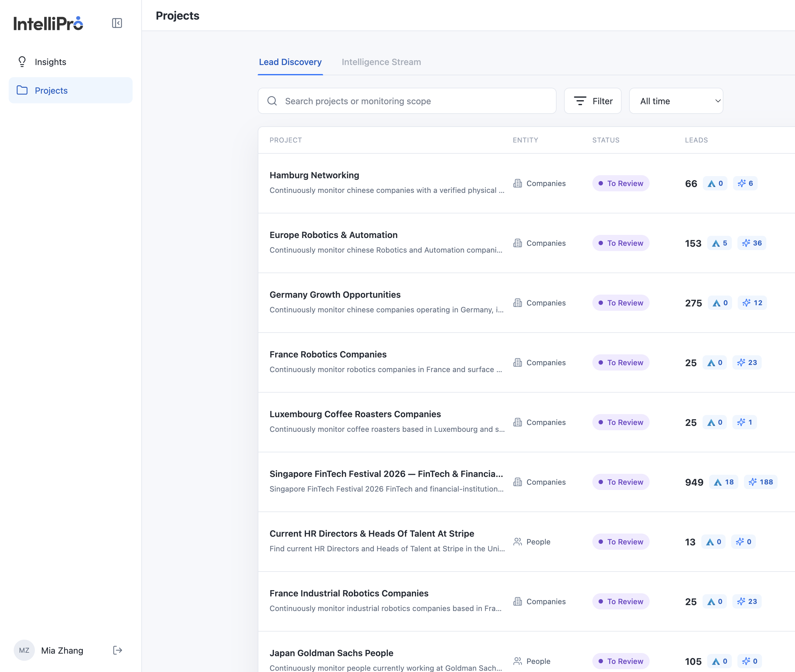
Task: Open the Hamburg Networking project
Action: [314, 175]
